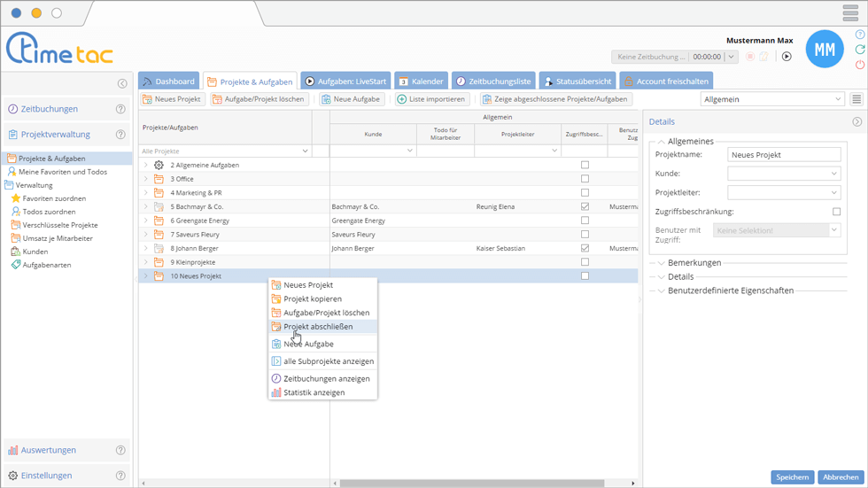Open the blue help question mark icon
The image size is (868, 488).
point(859,35)
